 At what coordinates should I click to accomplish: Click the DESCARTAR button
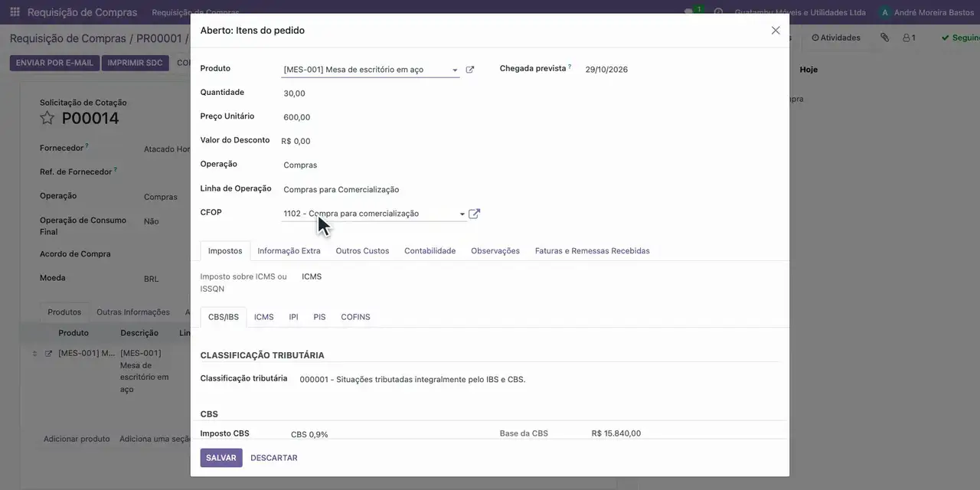click(274, 458)
